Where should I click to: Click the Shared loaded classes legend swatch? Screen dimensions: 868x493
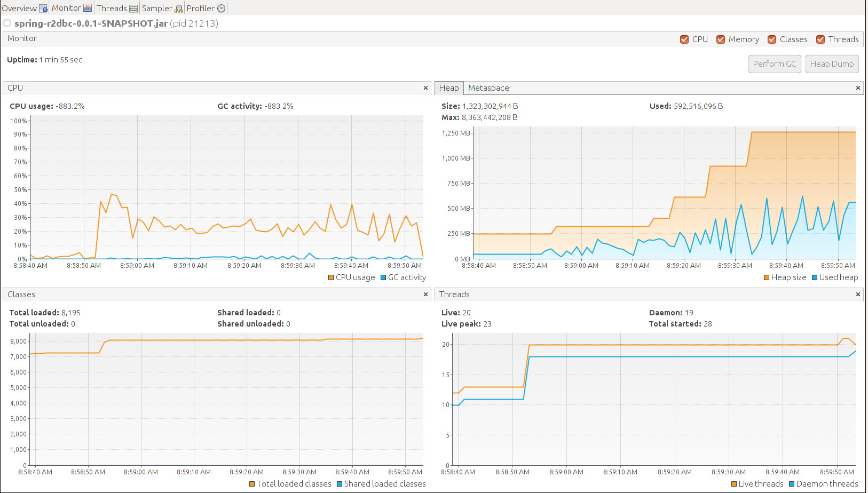click(x=340, y=484)
